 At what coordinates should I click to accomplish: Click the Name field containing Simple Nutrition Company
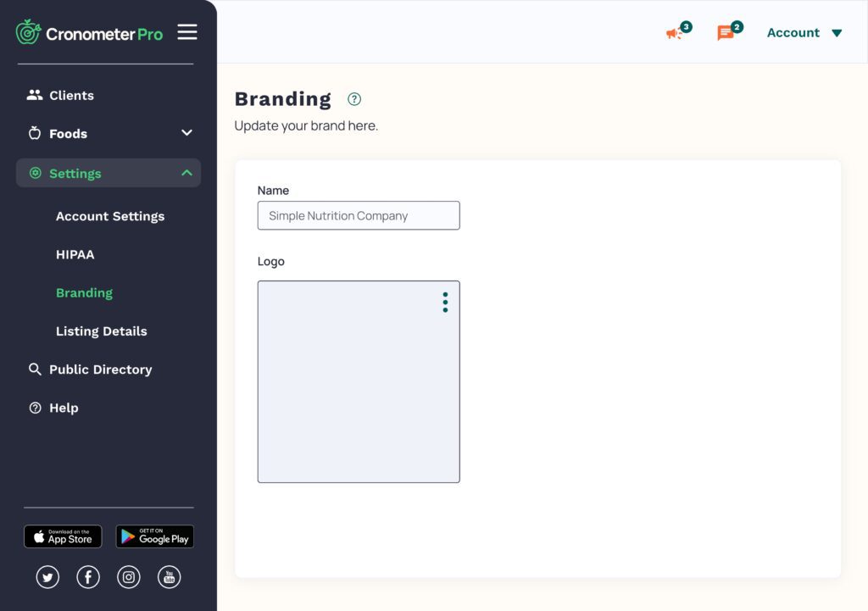click(x=358, y=215)
